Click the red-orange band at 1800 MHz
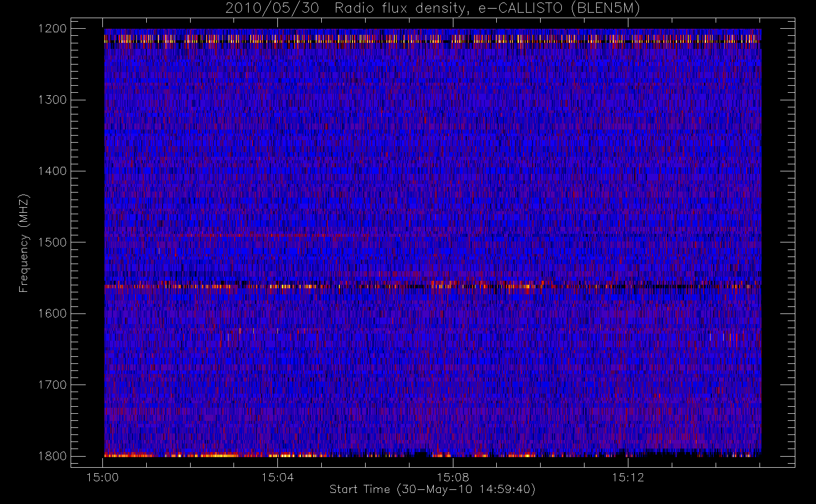Screen dimensions: 816x504 [x=433, y=455]
